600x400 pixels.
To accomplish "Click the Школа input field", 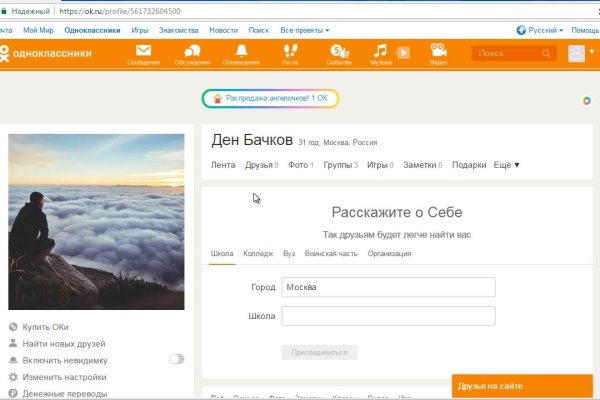I will tap(388, 317).
